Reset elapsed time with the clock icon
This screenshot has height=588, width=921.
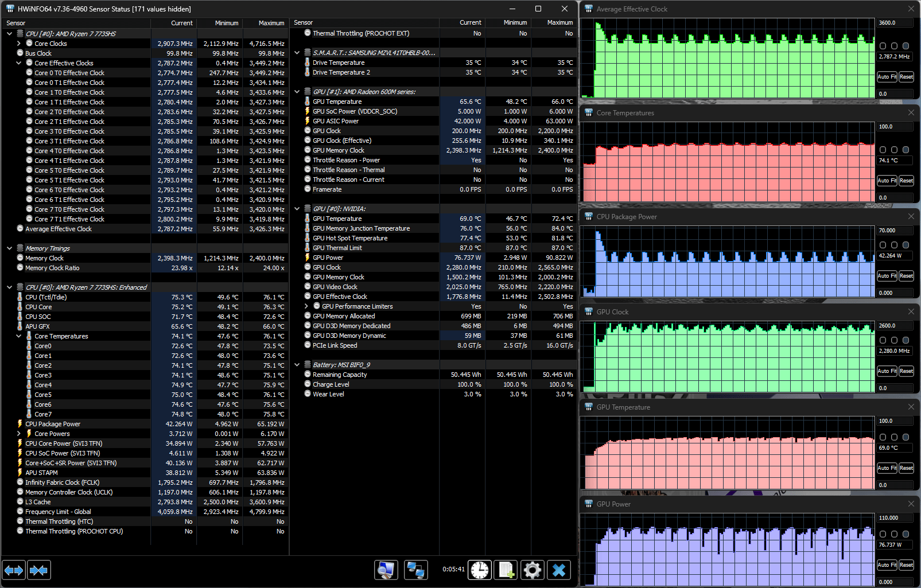480,570
